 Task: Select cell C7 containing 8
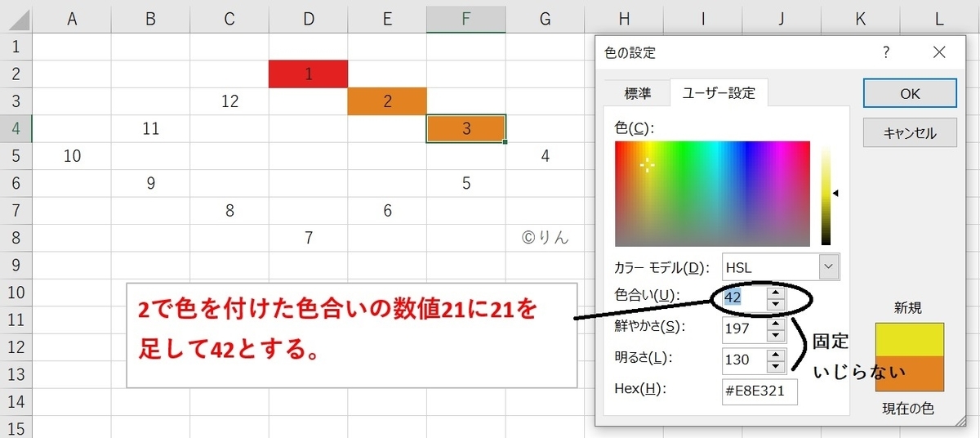click(229, 211)
